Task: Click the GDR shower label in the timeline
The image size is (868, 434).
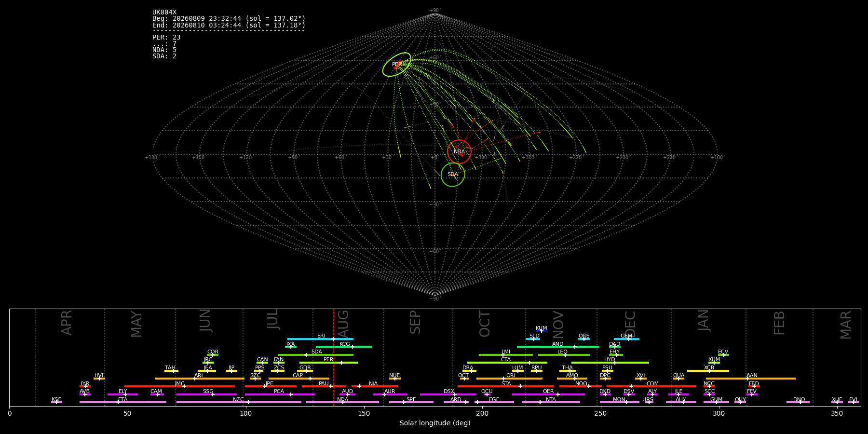Action: [305, 368]
